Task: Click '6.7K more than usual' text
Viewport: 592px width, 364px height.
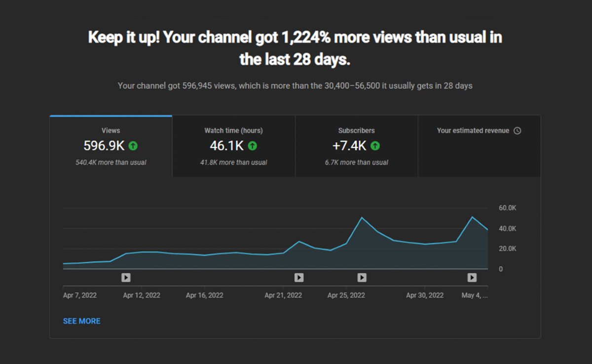Action: [356, 162]
